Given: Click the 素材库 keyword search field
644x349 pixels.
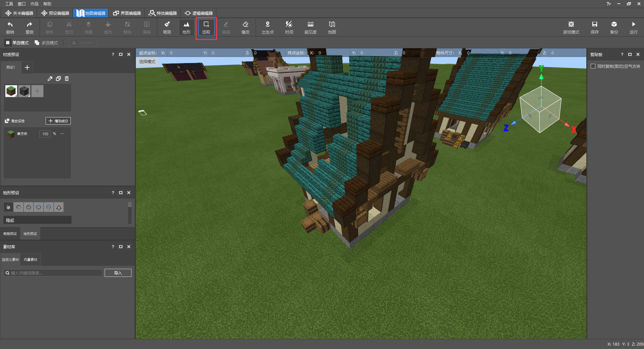Looking at the screenshot, I should [53, 273].
